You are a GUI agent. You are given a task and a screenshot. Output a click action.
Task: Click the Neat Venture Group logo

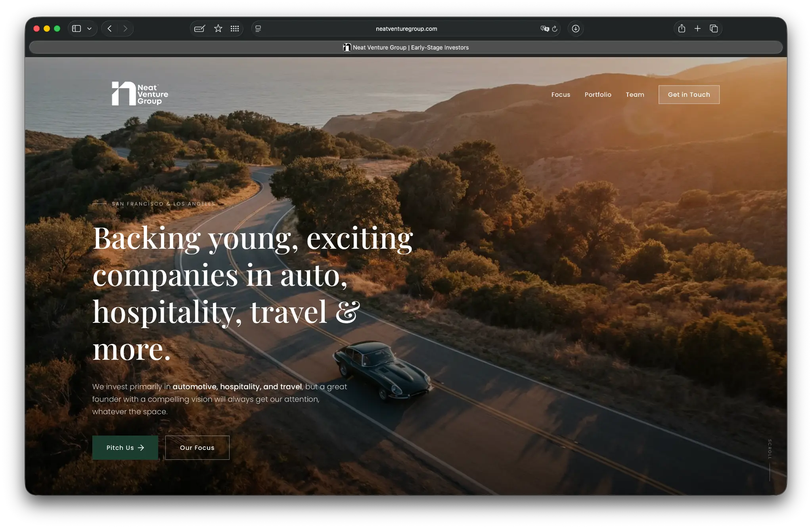(x=140, y=94)
